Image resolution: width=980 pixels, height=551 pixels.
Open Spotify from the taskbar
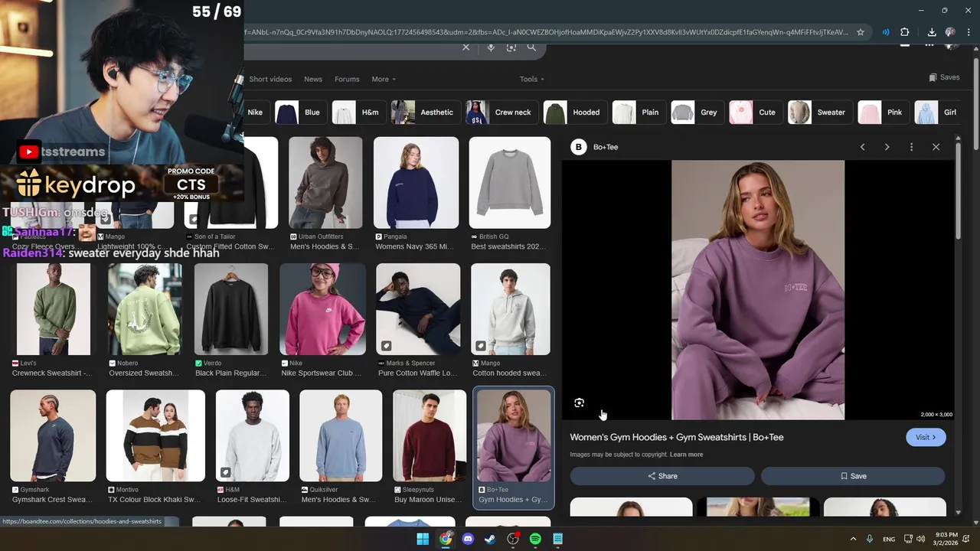[535, 539]
